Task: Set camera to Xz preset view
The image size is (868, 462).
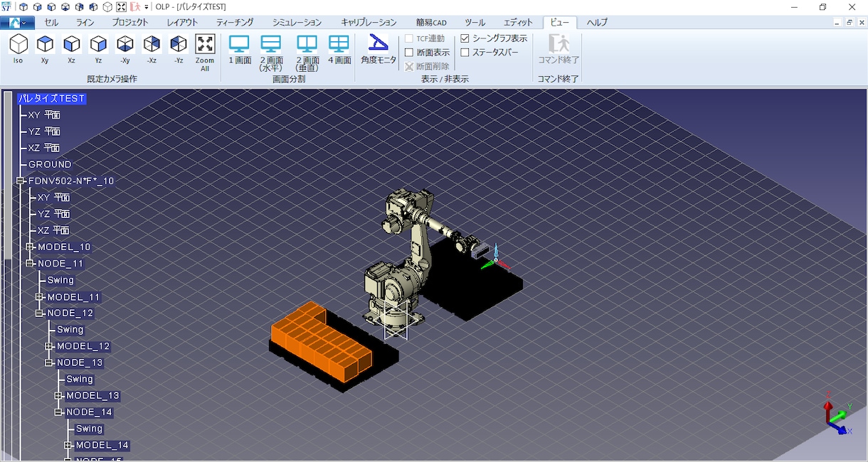Action: point(71,50)
